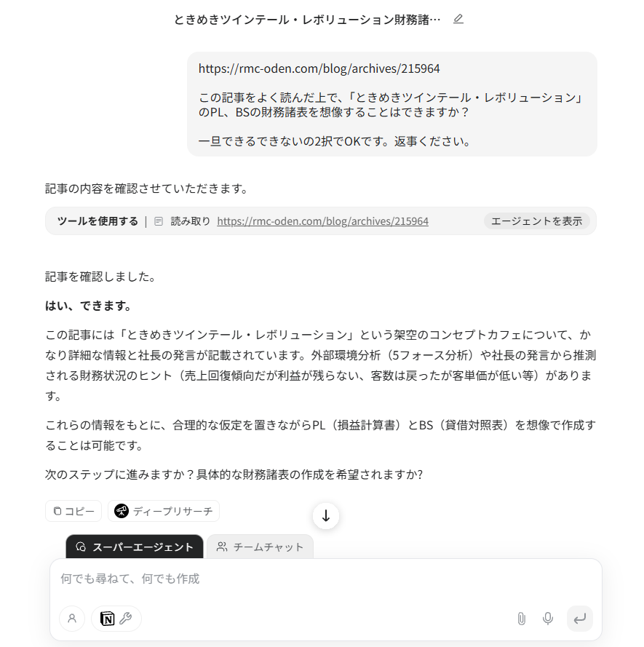
Task: Open the rmc-oden.com link in tool box
Action: coord(322,221)
